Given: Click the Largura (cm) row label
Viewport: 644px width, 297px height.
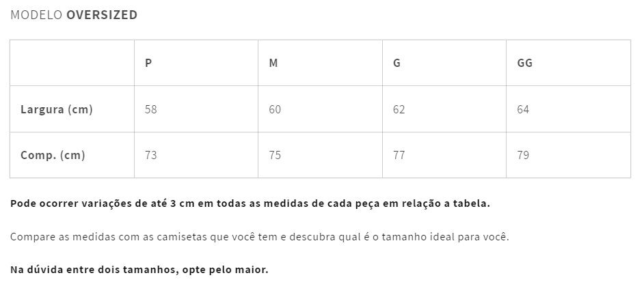Looking at the screenshot, I should pos(57,109).
